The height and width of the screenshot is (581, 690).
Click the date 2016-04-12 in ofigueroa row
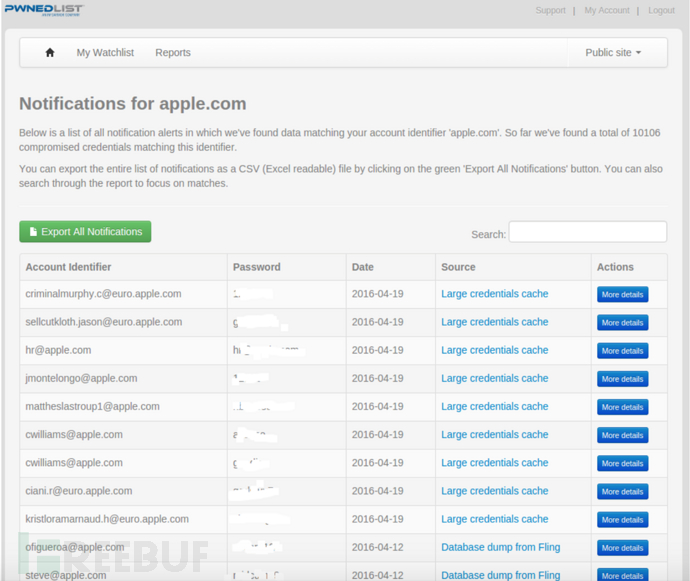(x=378, y=548)
